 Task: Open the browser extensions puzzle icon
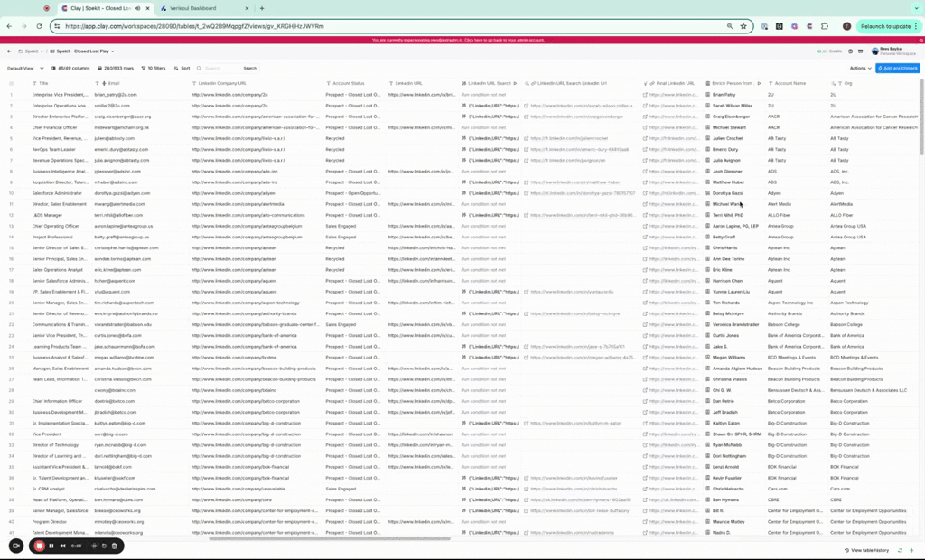(x=826, y=26)
